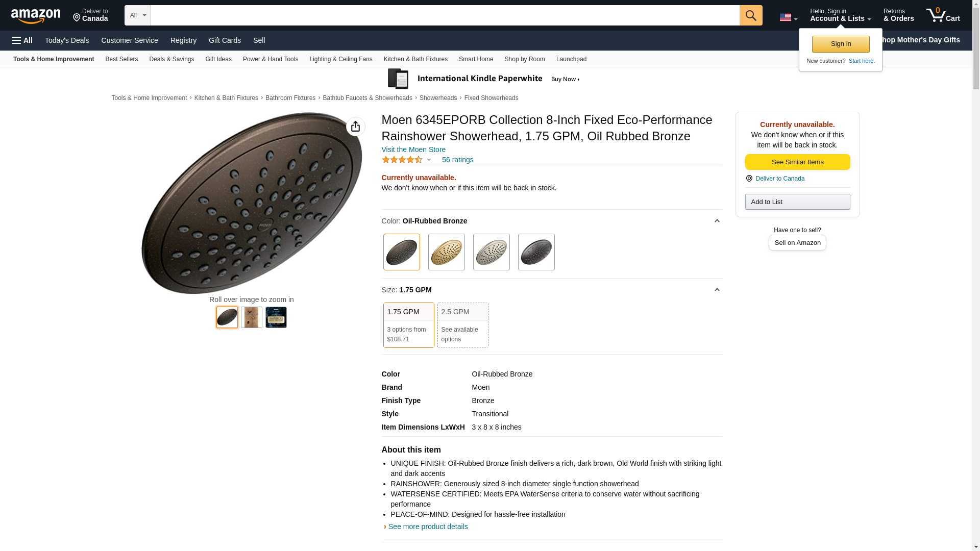
Task: Click the star rating icons
Action: point(402,160)
